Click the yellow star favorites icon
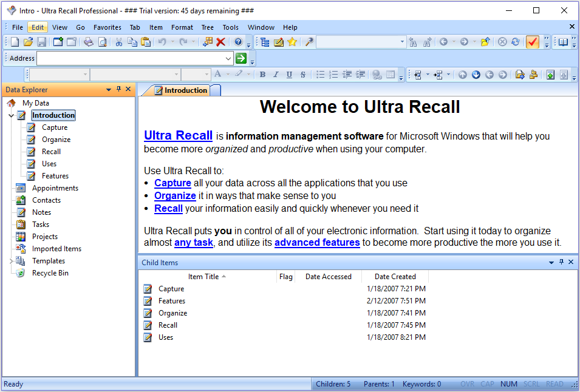The image size is (580, 392). (292, 42)
